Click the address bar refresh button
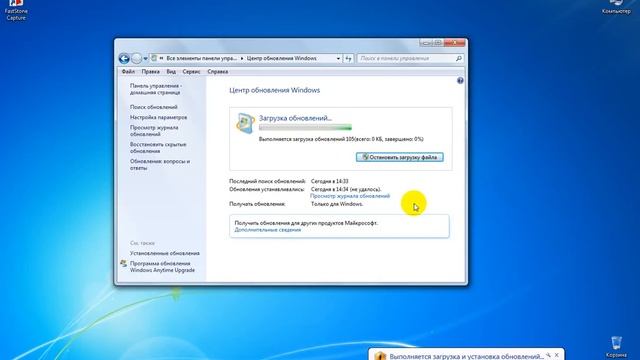The width and height of the screenshot is (640, 360). point(348,59)
